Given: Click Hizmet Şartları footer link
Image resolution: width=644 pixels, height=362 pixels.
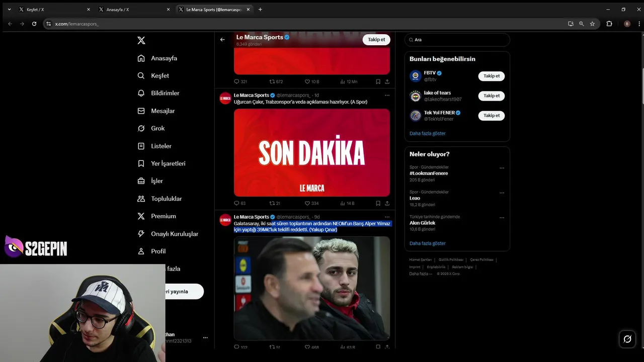Looking at the screenshot, I should coord(421,260).
